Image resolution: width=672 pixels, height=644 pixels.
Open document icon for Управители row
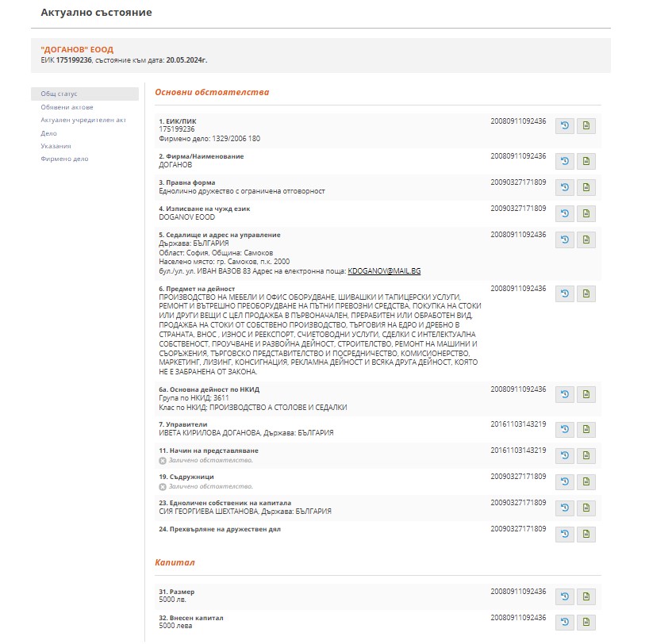(x=586, y=430)
